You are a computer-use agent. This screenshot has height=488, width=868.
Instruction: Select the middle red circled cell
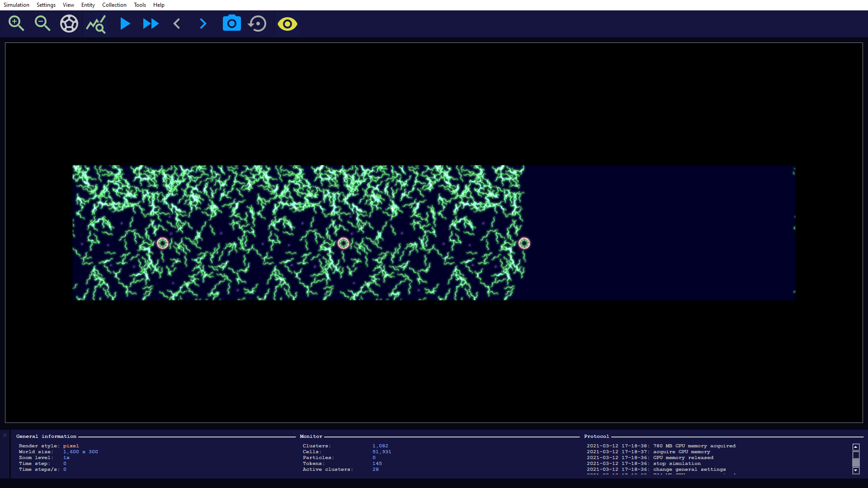[x=344, y=244]
